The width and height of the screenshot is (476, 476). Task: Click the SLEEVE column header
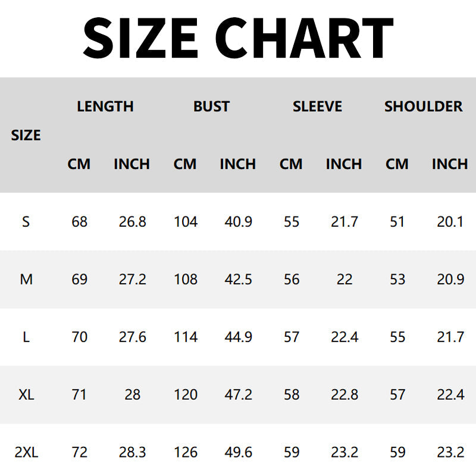[x=318, y=107]
